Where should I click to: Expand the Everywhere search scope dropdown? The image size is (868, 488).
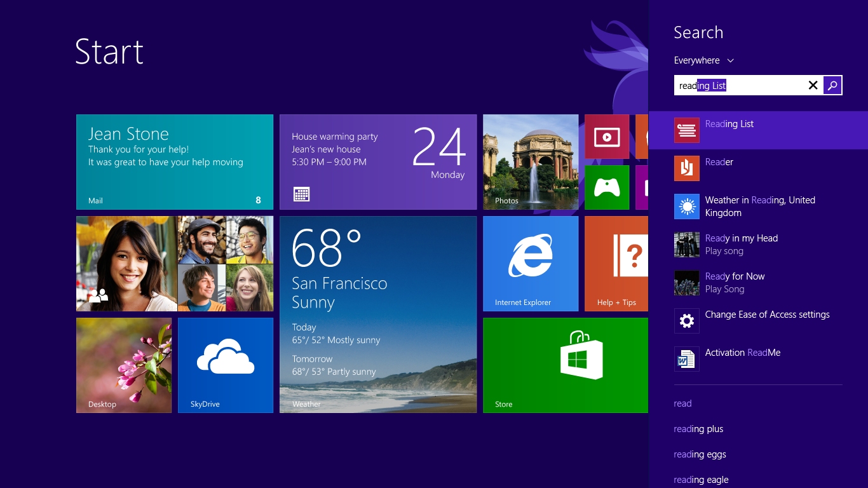[704, 60]
